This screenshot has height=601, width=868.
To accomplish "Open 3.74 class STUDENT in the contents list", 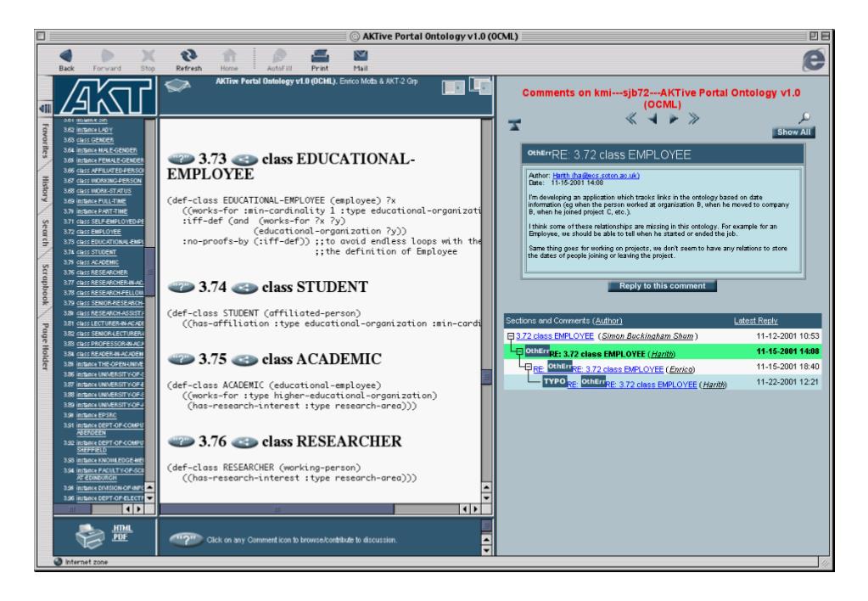I will (97, 252).
